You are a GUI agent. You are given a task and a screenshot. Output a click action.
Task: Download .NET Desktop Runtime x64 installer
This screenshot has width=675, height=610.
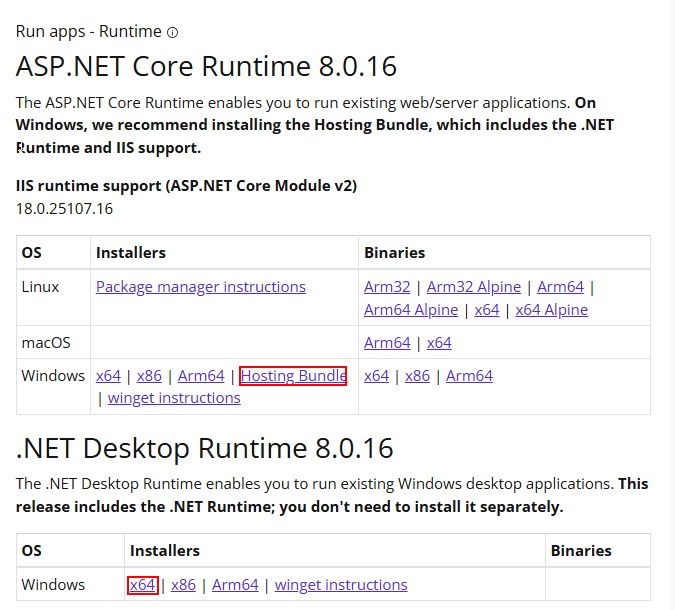point(143,585)
